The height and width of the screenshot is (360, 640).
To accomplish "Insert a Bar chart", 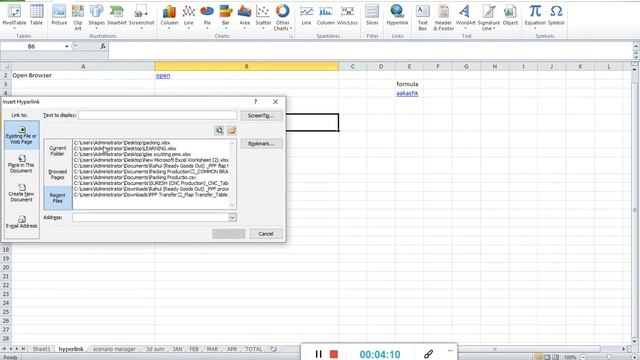I will click(x=226, y=16).
